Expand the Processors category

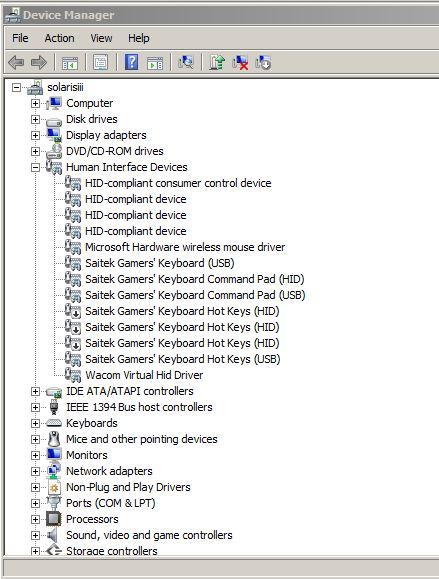(35, 520)
